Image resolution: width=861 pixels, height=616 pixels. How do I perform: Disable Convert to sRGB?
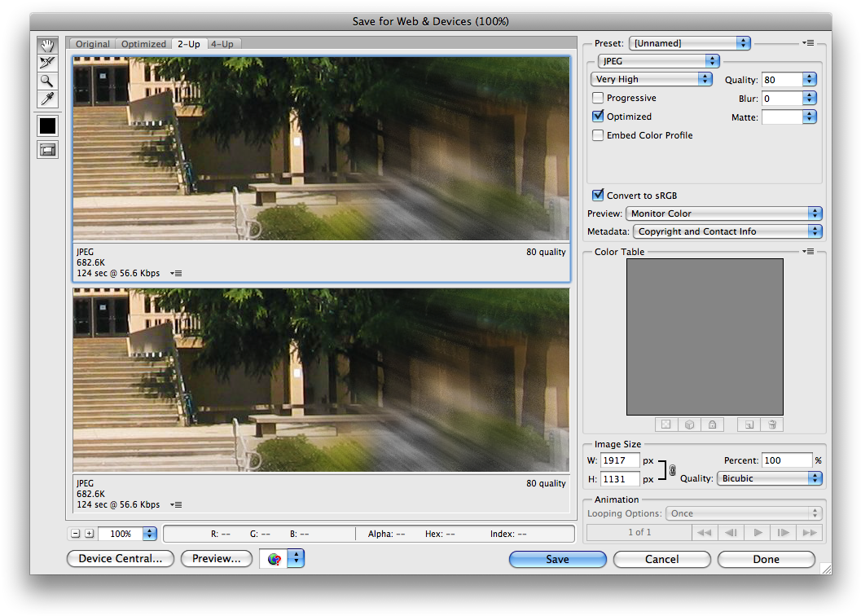tap(598, 195)
